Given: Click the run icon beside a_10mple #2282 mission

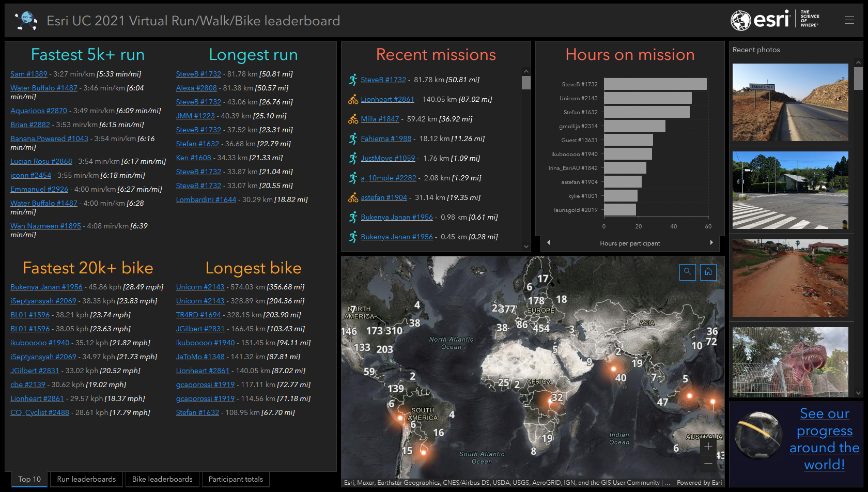Looking at the screenshot, I should click(353, 178).
